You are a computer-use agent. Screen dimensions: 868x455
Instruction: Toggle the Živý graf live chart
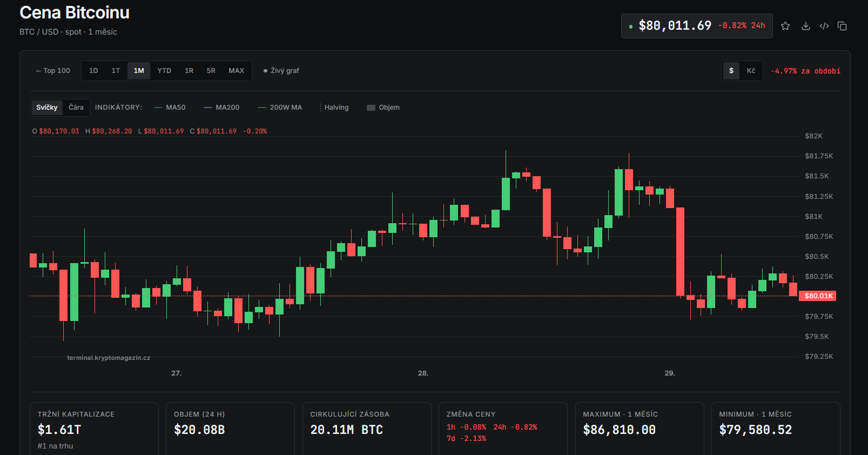pyautogui.click(x=281, y=71)
